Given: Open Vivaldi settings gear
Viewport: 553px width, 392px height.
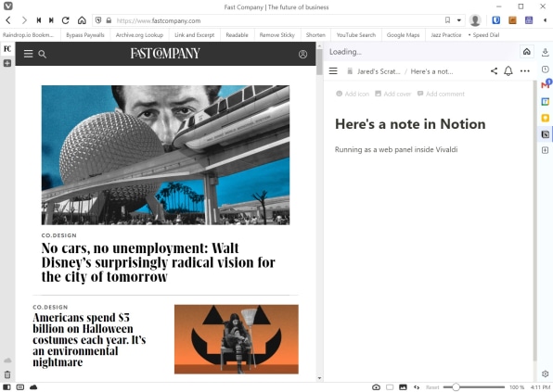Looking at the screenshot, I should pos(545,373).
